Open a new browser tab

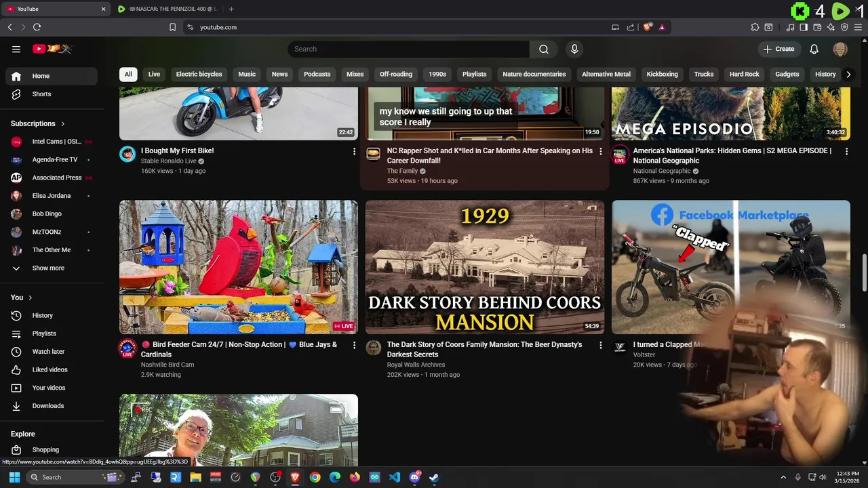coord(231,9)
